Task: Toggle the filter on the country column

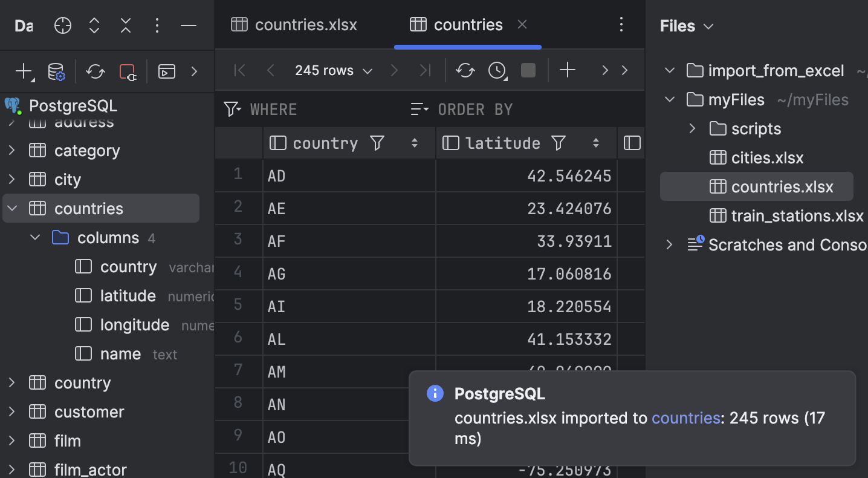Action: (377, 143)
